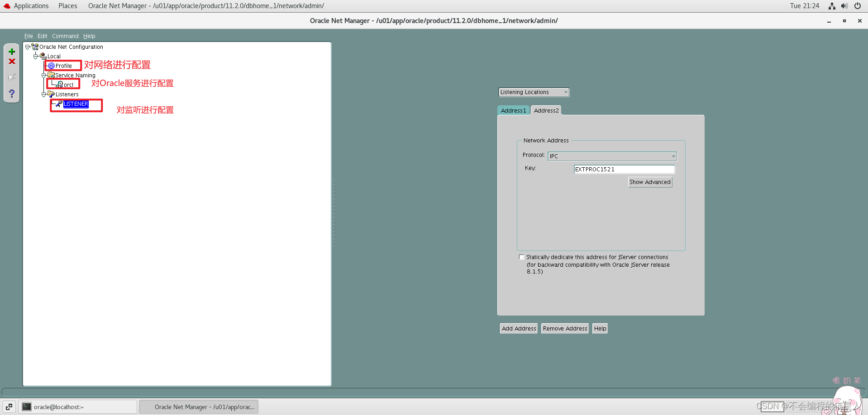
Task: Open the Listening Locations dropdown
Action: (534, 92)
